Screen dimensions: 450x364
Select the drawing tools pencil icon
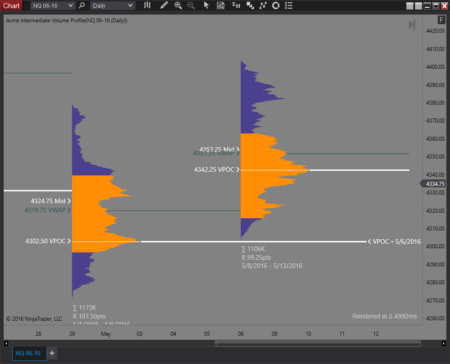(164, 5)
